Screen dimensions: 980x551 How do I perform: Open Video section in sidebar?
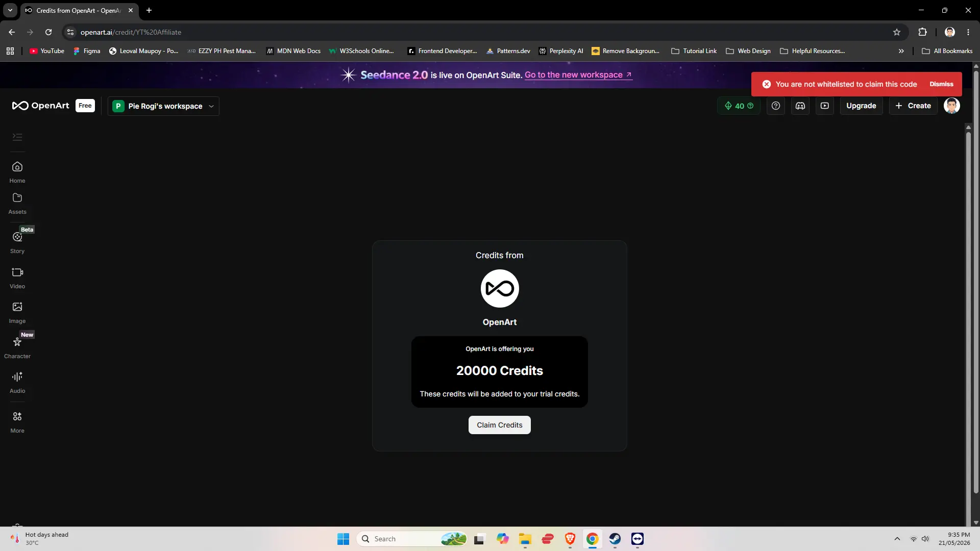[17, 278]
